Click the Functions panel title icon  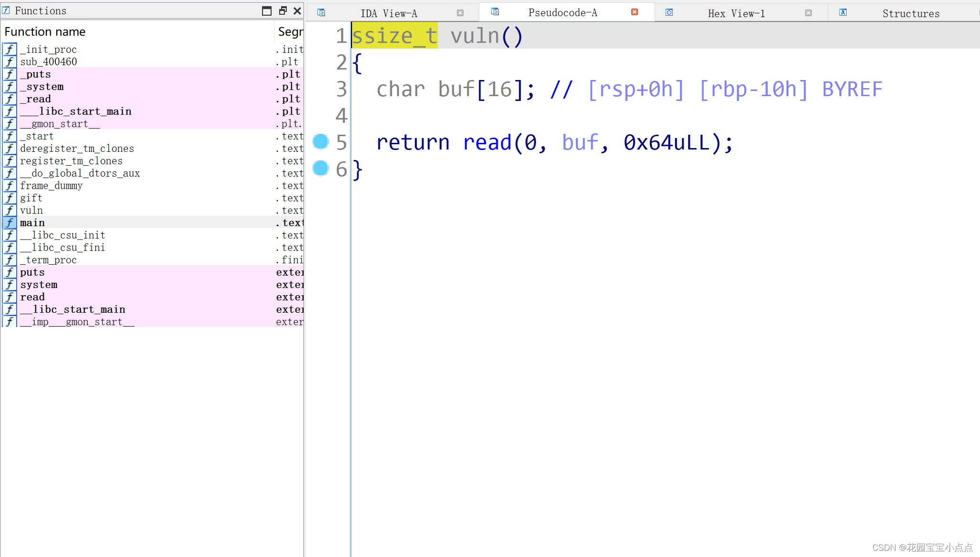click(x=6, y=10)
